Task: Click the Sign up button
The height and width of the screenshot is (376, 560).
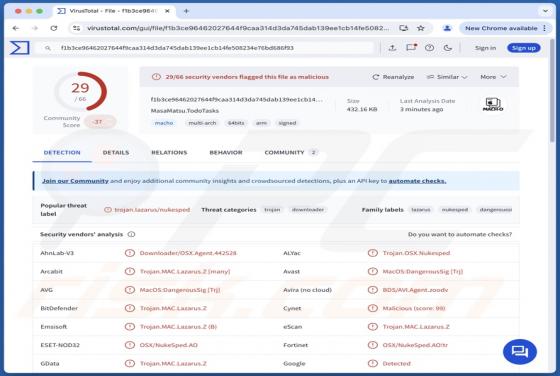Action: tap(524, 48)
